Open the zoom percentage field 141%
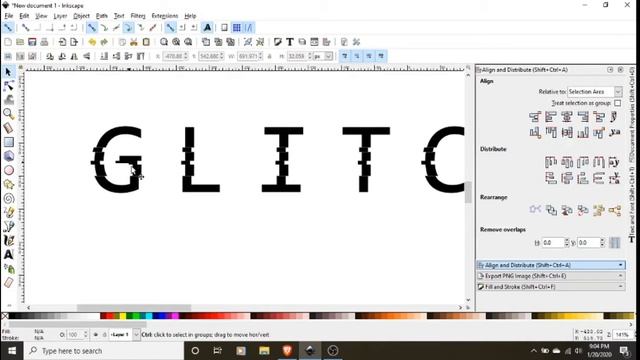The height and width of the screenshot is (360, 640). pyautogui.click(x=622, y=335)
